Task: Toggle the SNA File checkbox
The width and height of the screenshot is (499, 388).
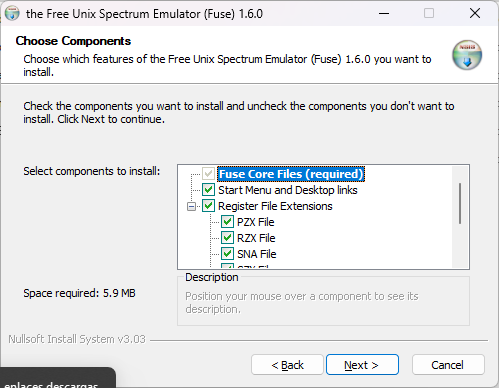Action: (227, 254)
